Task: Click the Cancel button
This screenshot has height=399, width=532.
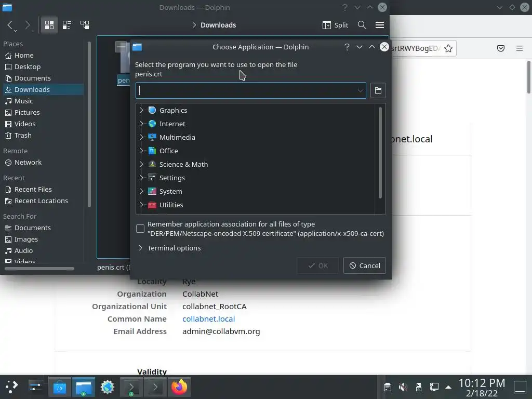Action: (365, 265)
